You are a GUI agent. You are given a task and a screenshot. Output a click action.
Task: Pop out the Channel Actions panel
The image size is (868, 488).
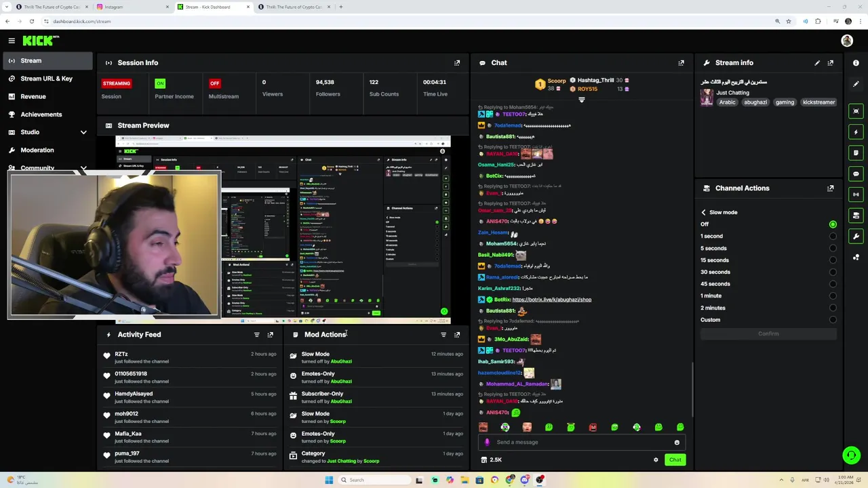[830, 188]
